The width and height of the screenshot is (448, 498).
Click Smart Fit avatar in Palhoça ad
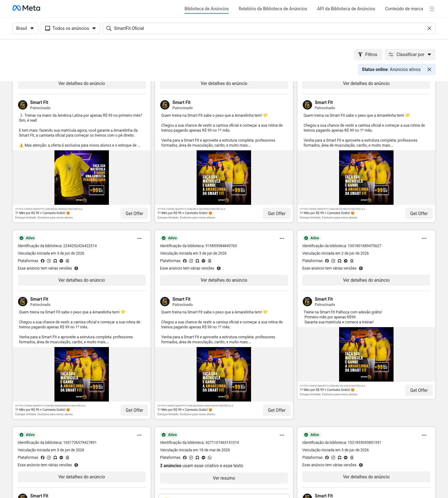pos(307,302)
